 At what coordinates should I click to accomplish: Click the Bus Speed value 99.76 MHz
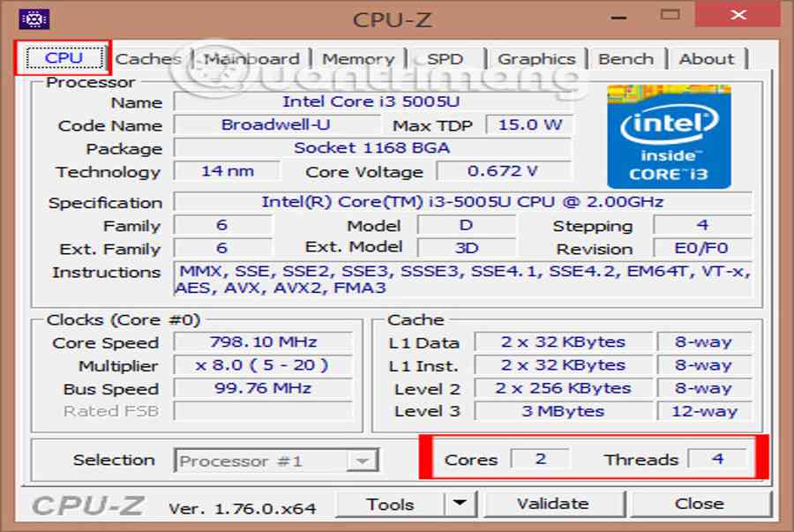coord(263,388)
